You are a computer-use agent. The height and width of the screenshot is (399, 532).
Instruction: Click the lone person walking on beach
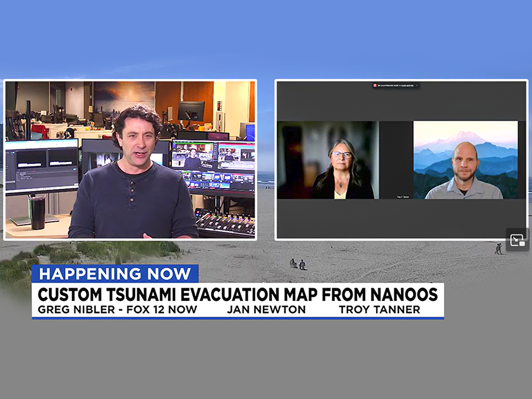pos(498,249)
